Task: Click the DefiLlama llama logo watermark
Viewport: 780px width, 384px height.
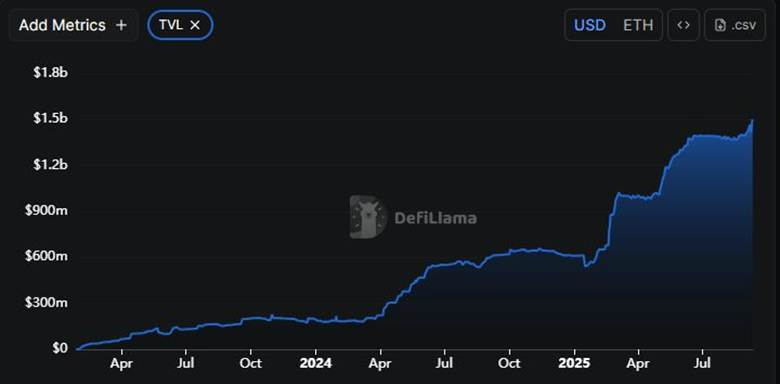Action: pyautogui.click(x=368, y=217)
